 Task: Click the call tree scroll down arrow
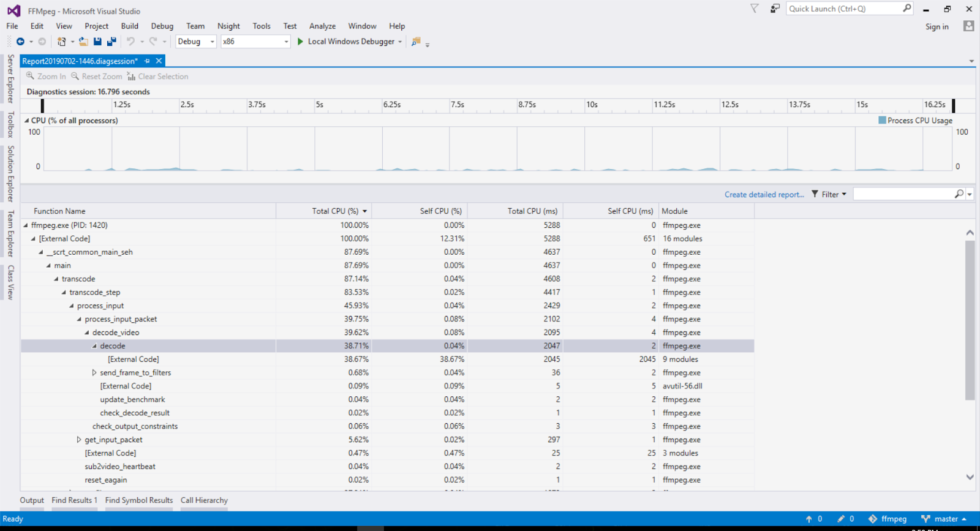[x=970, y=477]
